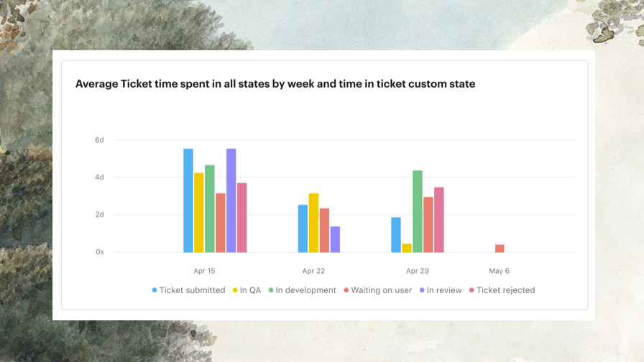This screenshot has width=644, height=362.
Task: Click the Apr 22 week axis label
Action: [x=313, y=271]
